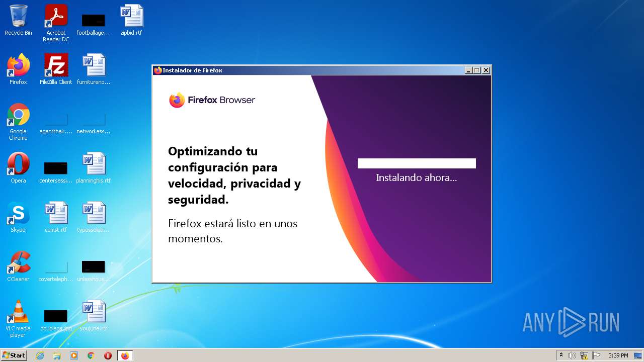Viewport: 644px width, 362px height.
Task: Select the Opera desktop shortcut
Action: (x=18, y=168)
